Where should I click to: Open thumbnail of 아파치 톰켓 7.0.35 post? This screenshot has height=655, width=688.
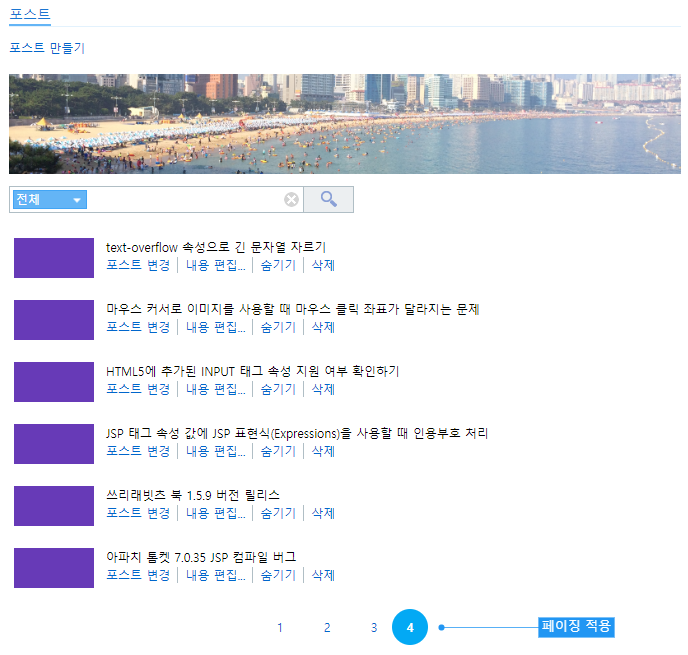(x=54, y=568)
